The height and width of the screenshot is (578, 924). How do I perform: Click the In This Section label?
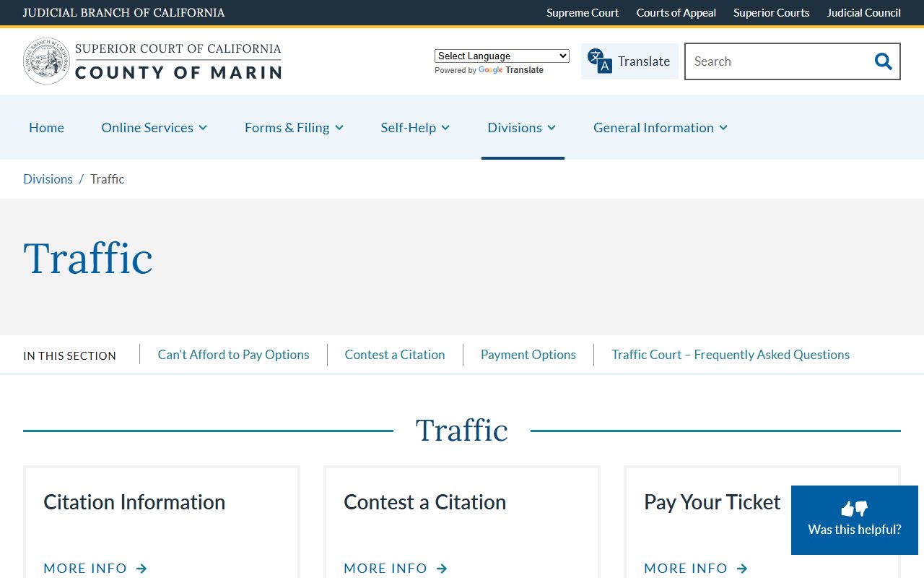[x=69, y=355]
